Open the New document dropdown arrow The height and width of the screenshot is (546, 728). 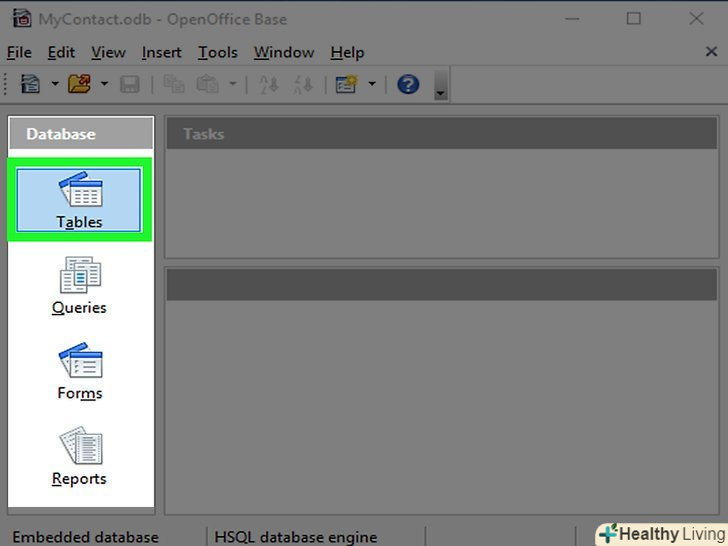coord(55,84)
